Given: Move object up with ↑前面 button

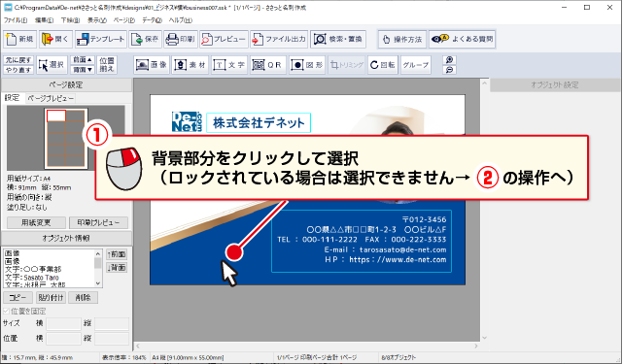Looking at the screenshot, I should (x=117, y=254).
